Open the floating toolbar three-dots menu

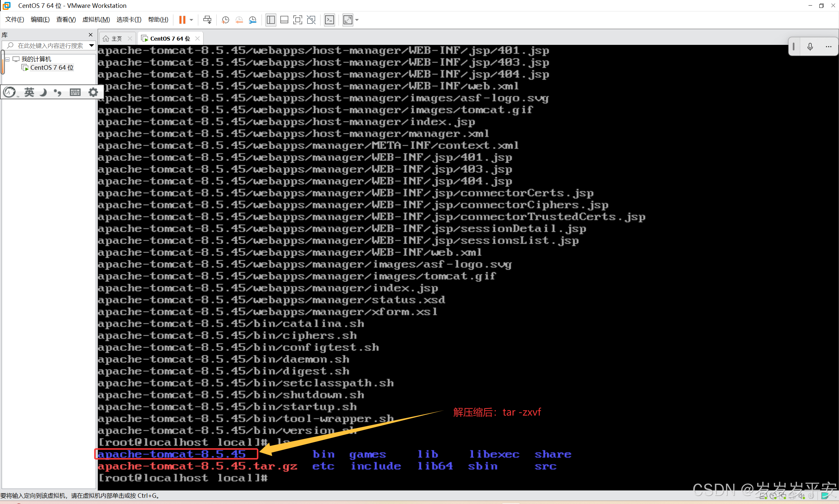(x=829, y=47)
